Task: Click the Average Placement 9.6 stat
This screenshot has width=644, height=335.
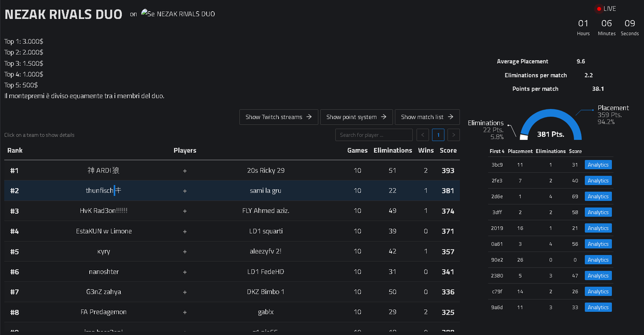Action: pyautogui.click(x=541, y=62)
